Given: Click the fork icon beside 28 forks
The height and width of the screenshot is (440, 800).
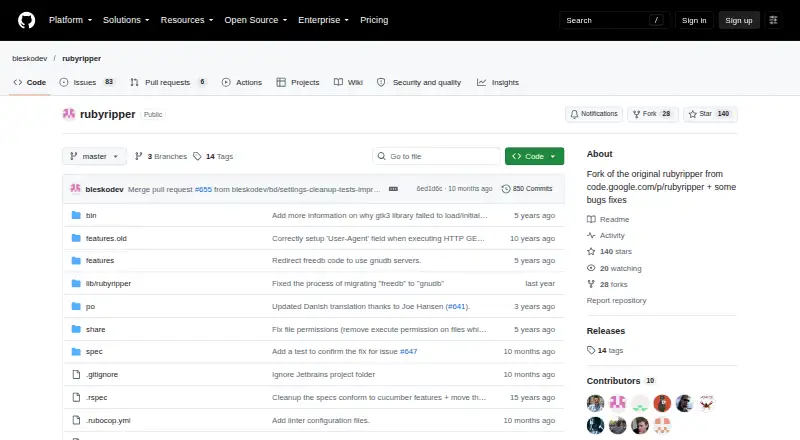Looking at the screenshot, I should click(591, 284).
